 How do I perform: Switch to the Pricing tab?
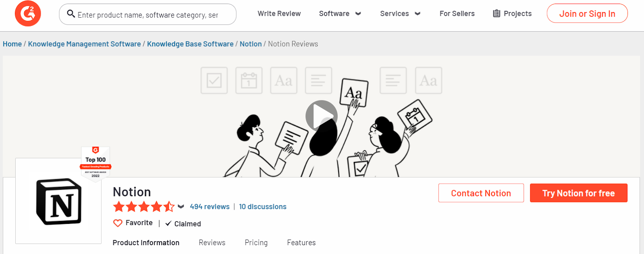coord(256,243)
